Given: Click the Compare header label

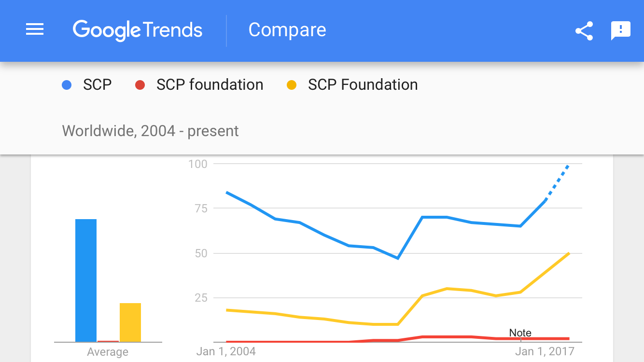Looking at the screenshot, I should pyautogui.click(x=287, y=30).
